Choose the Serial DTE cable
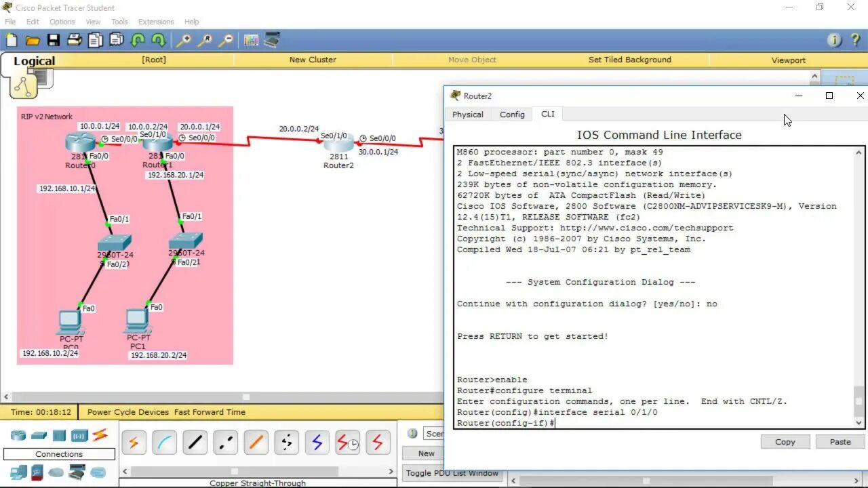This screenshot has height=488, width=868. click(378, 443)
